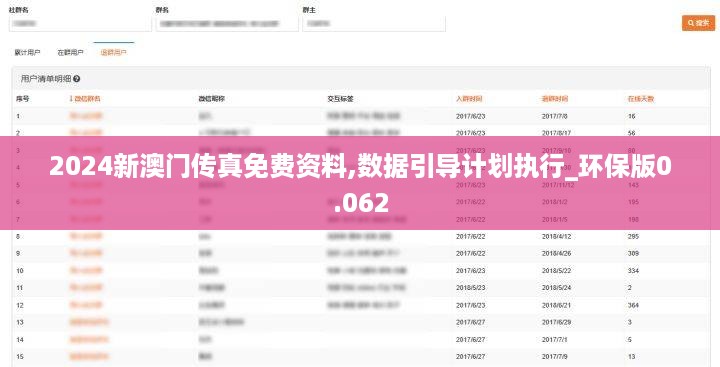Click exit date 2018/5/22
Image resolution: width=720 pixels, height=367 pixels.
(x=556, y=271)
